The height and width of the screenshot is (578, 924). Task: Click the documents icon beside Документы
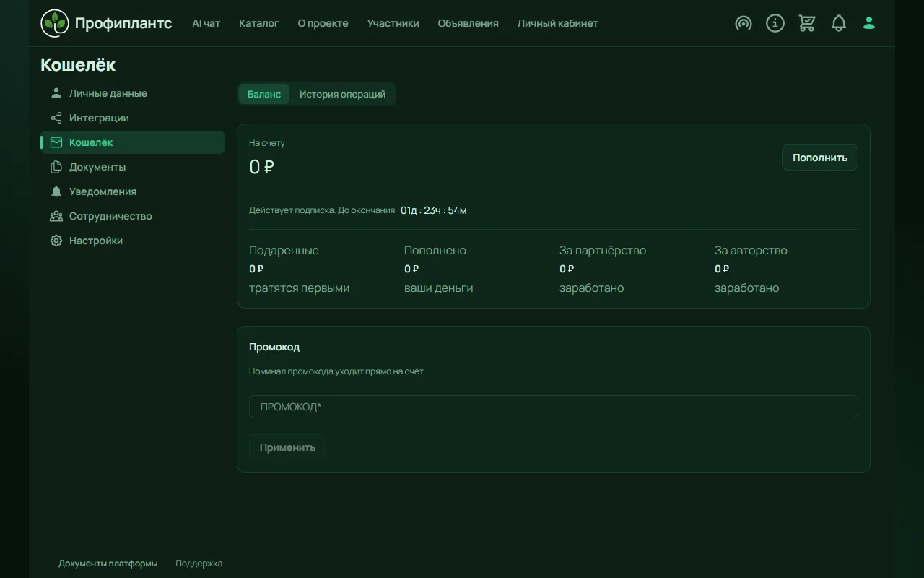[56, 167]
